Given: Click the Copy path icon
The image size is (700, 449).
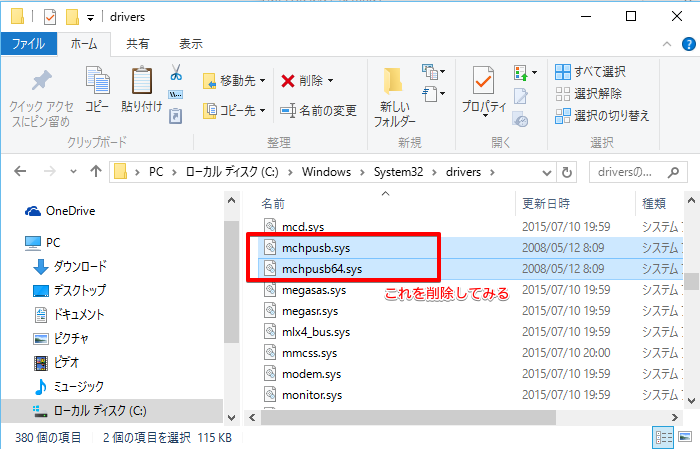Looking at the screenshot, I should point(175,95).
